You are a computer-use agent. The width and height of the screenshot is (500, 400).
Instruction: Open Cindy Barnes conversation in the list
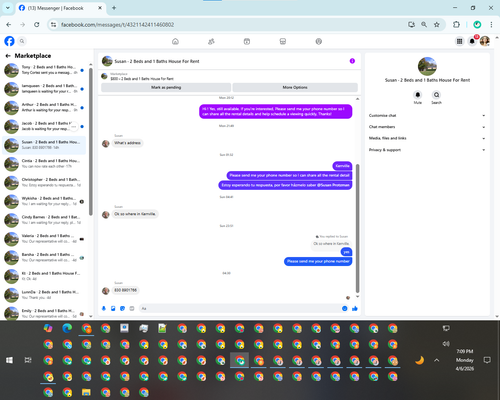coord(44,220)
